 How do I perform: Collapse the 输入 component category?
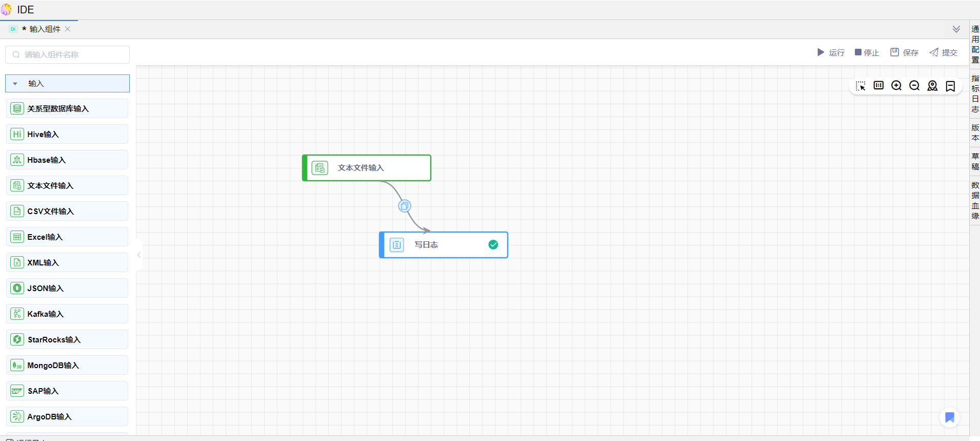click(67, 84)
